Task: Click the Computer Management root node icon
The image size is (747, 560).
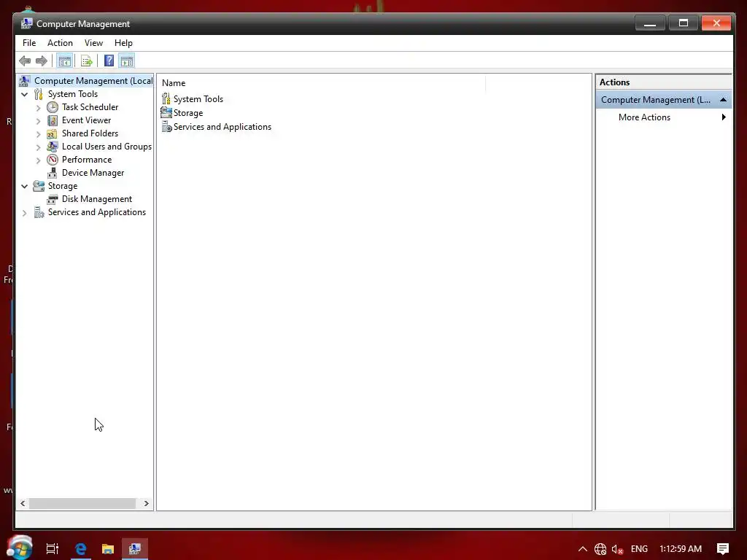Action: (x=25, y=81)
